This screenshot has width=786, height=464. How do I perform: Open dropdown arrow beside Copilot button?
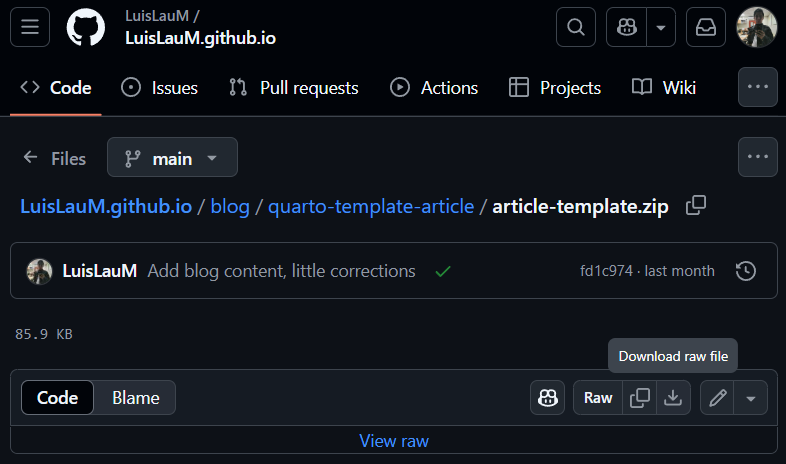click(x=661, y=27)
